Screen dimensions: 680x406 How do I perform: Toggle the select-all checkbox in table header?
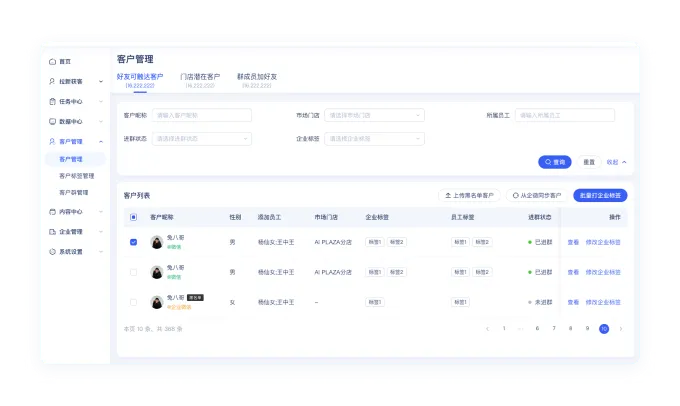click(x=133, y=217)
